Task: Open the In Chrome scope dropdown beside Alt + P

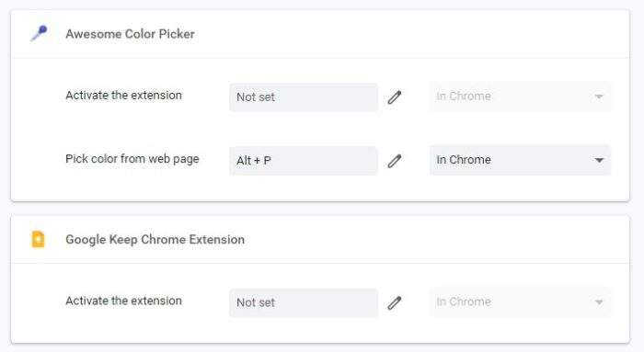Action: (x=520, y=160)
